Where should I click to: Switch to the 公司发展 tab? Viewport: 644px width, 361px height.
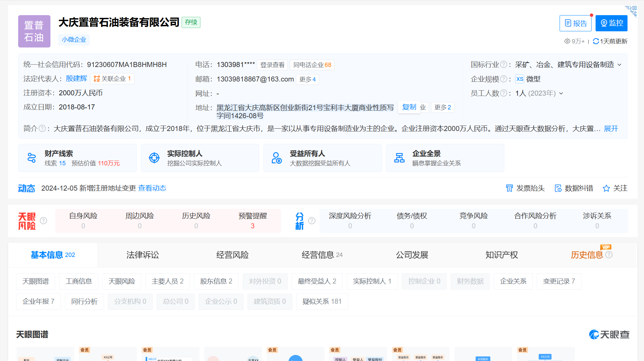coord(412,255)
